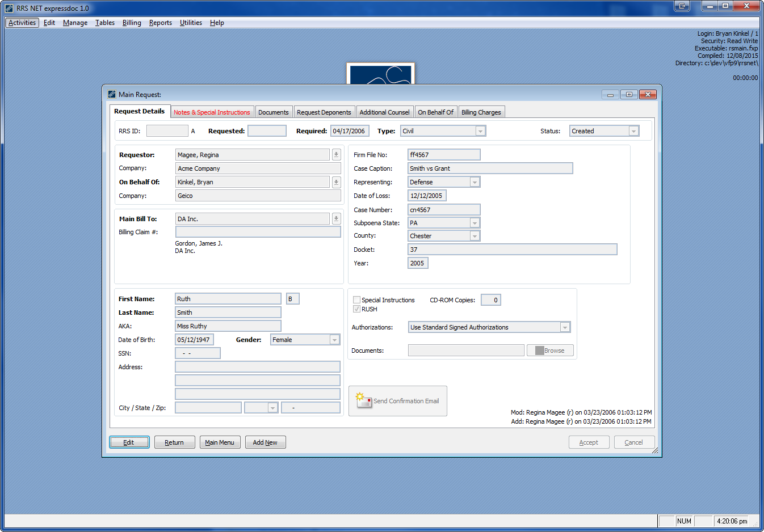
Task: Open the Help menu
Action: 217,23
